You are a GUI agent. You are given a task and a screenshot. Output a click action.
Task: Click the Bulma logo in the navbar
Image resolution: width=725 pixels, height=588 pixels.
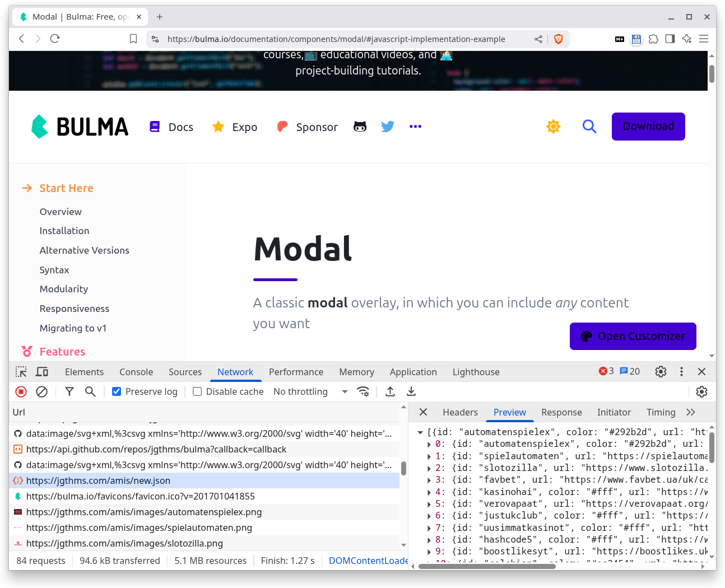pos(80,127)
